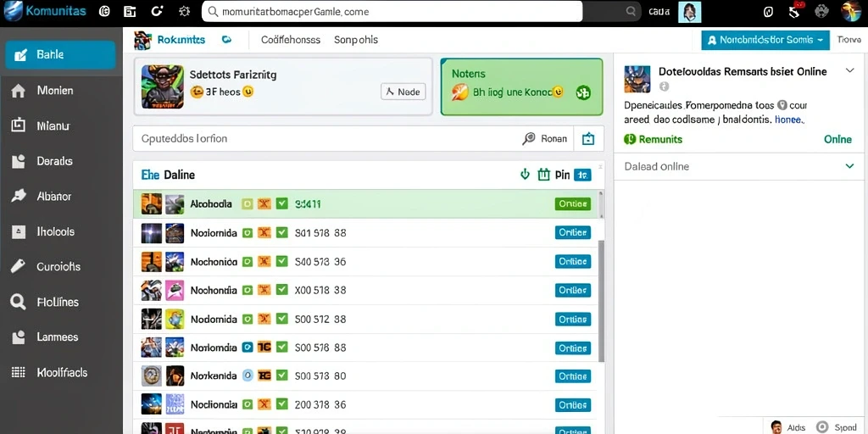Open the Monien home icon in sidebar

click(x=19, y=91)
